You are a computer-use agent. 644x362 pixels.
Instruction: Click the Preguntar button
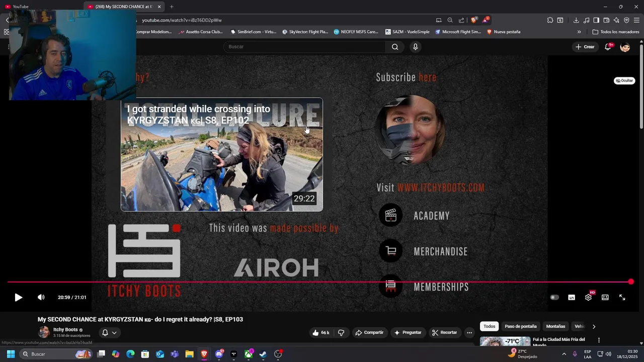408,333
